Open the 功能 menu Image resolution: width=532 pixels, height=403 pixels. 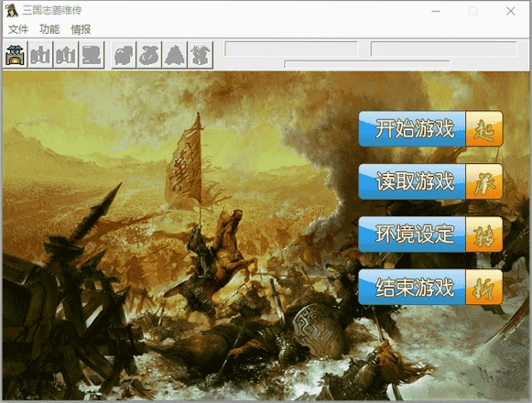pos(49,29)
